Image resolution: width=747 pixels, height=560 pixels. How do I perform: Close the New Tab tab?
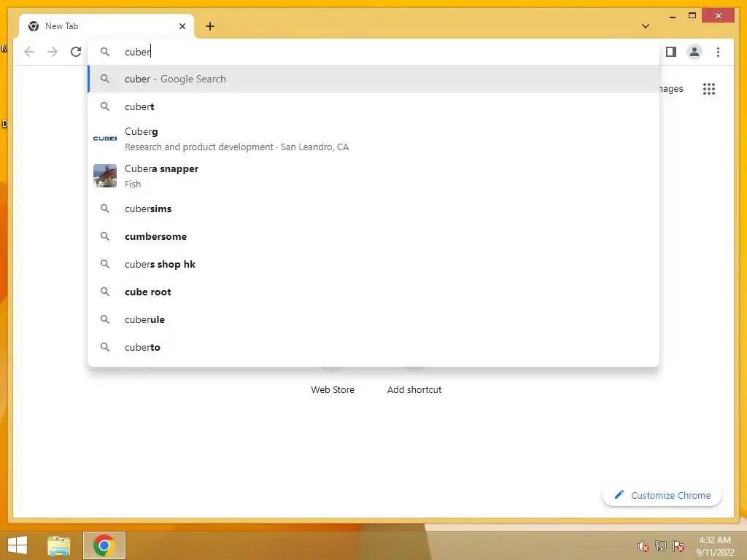tap(182, 26)
